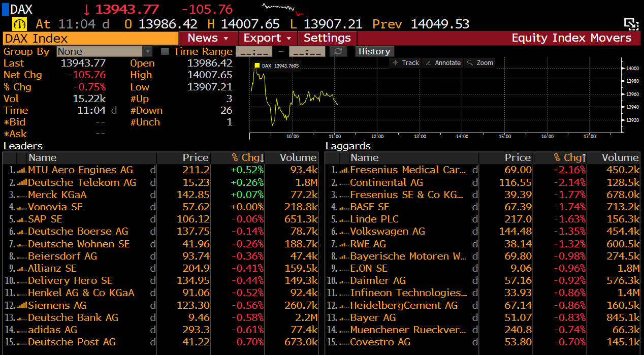
Task: Click Leaders Name column header
Action: [x=92, y=158]
